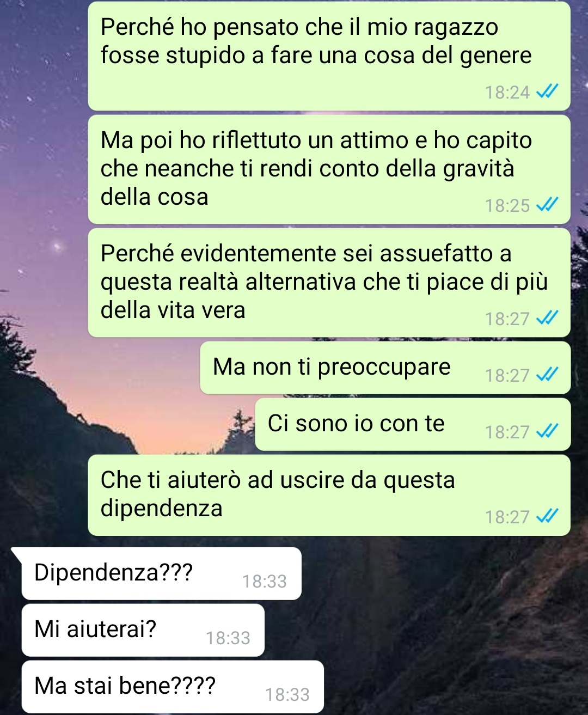This screenshot has height=715, width=588.
Task: Select the 'Ma poi ho riflettuto un attimo' bubble
Action: (329, 169)
